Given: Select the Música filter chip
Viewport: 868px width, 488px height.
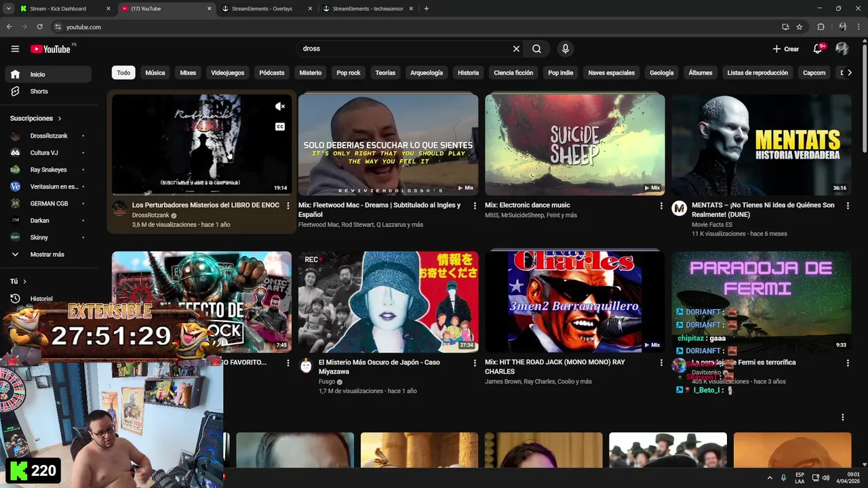Looking at the screenshot, I should coord(155,73).
